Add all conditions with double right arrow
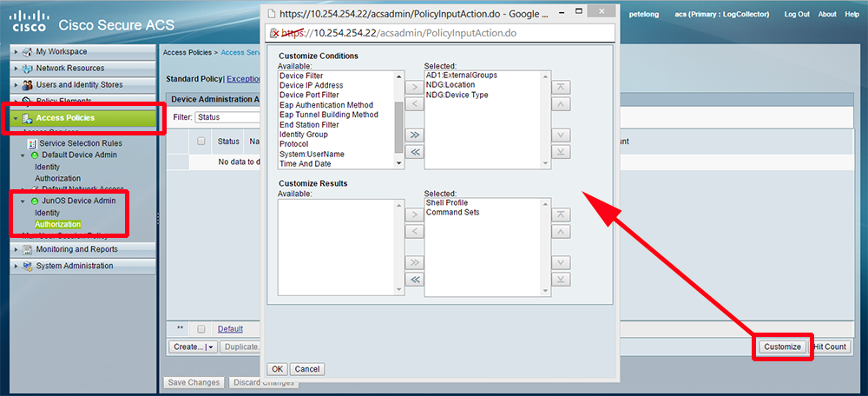Image resolution: width=868 pixels, height=396 pixels. coord(414,135)
